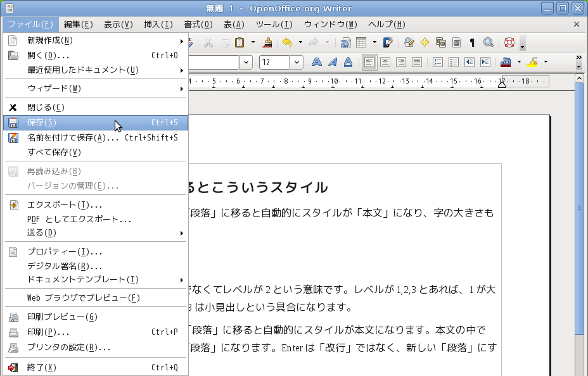The height and width of the screenshot is (376, 588).
Task: Click the Undo arrow icon
Action: [286, 43]
